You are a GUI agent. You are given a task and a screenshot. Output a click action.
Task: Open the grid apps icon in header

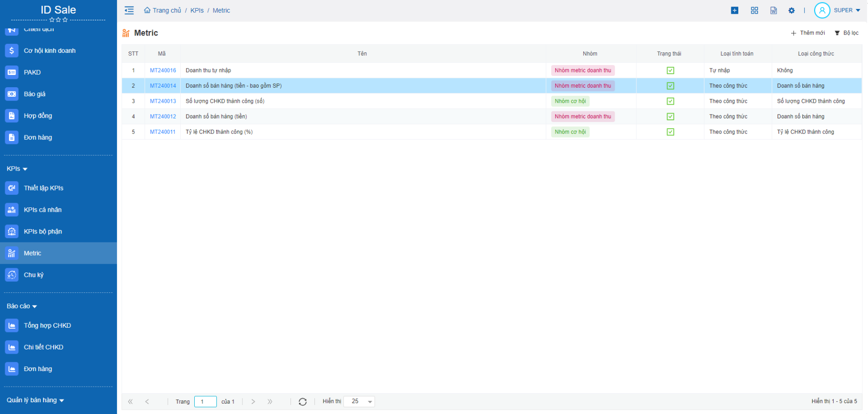tap(754, 10)
